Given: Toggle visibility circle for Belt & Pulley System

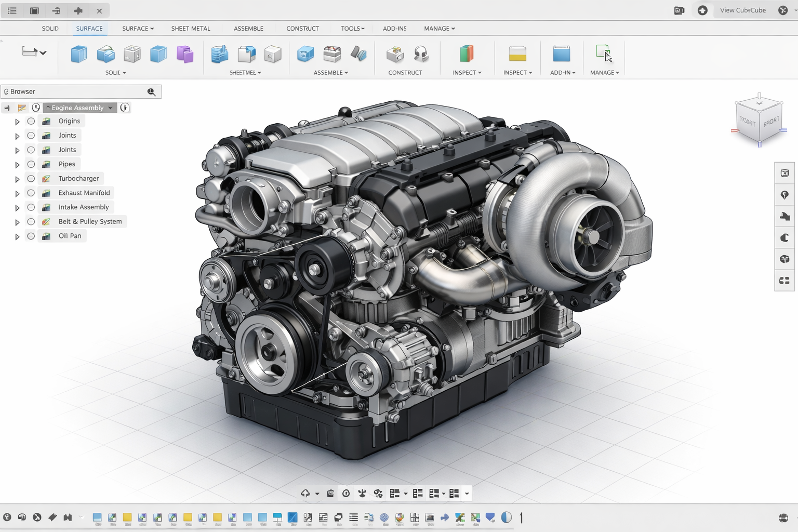Looking at the screenshot, I should [x=31, y=221].
